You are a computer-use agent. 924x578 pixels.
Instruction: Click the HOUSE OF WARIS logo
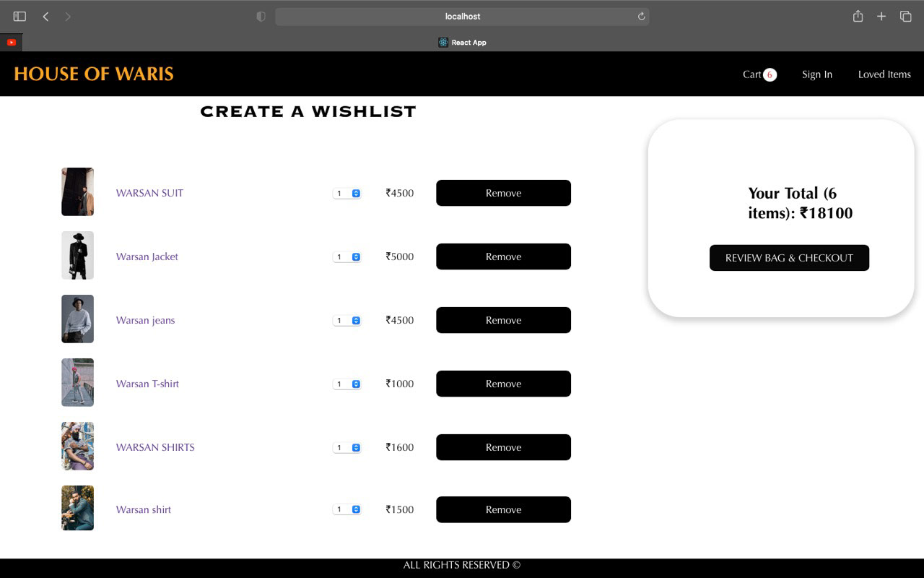(92, 74)
